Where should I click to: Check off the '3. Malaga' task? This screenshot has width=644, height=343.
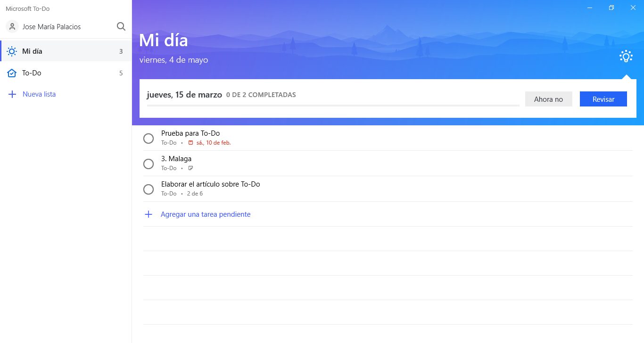point(149,164)
